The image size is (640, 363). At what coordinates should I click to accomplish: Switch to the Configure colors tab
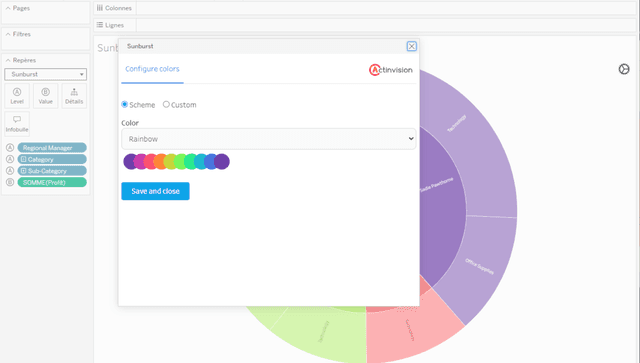[152, 69]
